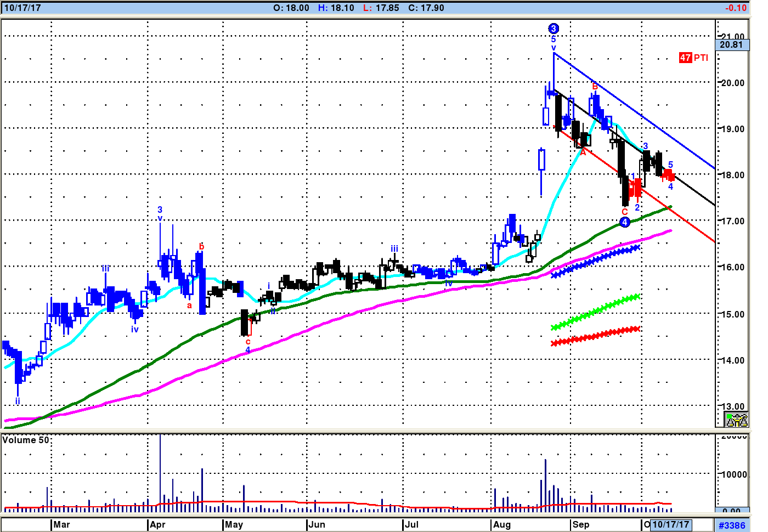Click the -0.10 change value in header
768x532 pixels.
(735, 8)
